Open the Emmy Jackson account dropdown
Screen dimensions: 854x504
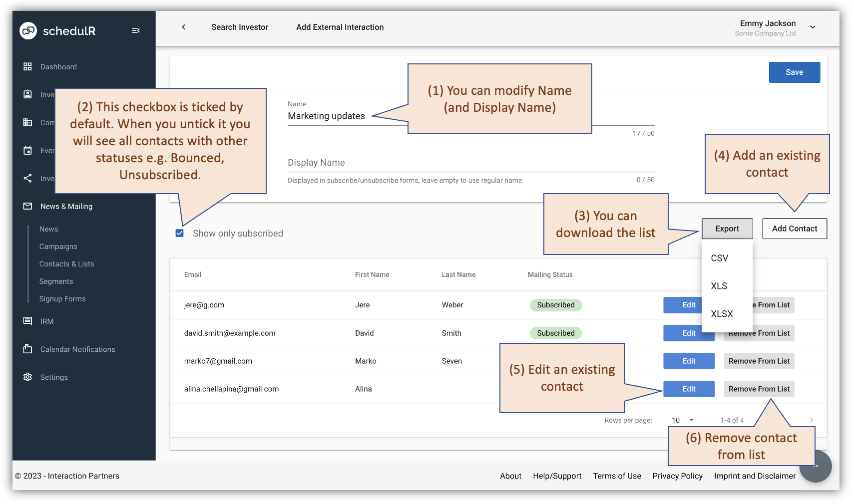[813, 27]
